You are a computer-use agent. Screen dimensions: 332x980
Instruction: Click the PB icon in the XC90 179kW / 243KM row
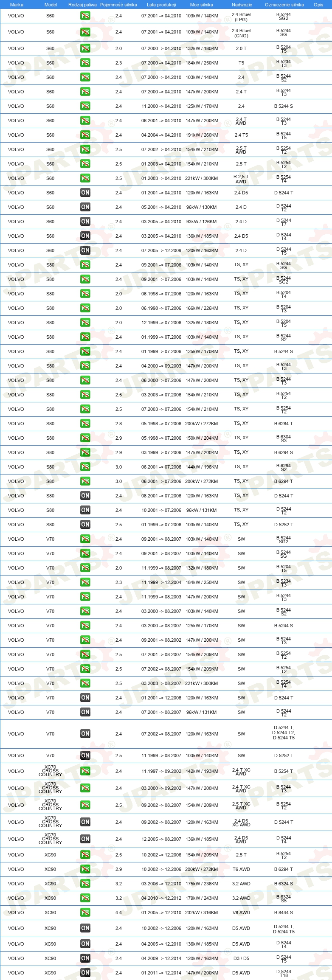[85, 898]
